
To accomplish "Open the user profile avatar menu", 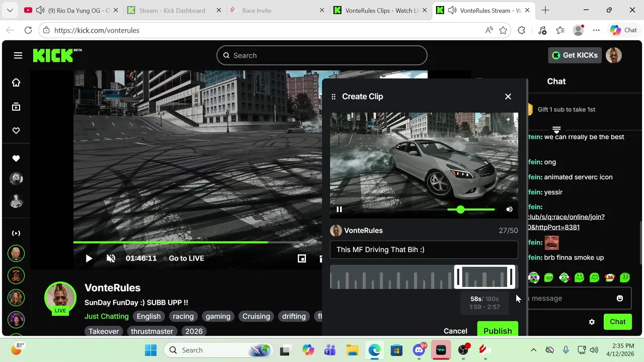I will 614,55.
